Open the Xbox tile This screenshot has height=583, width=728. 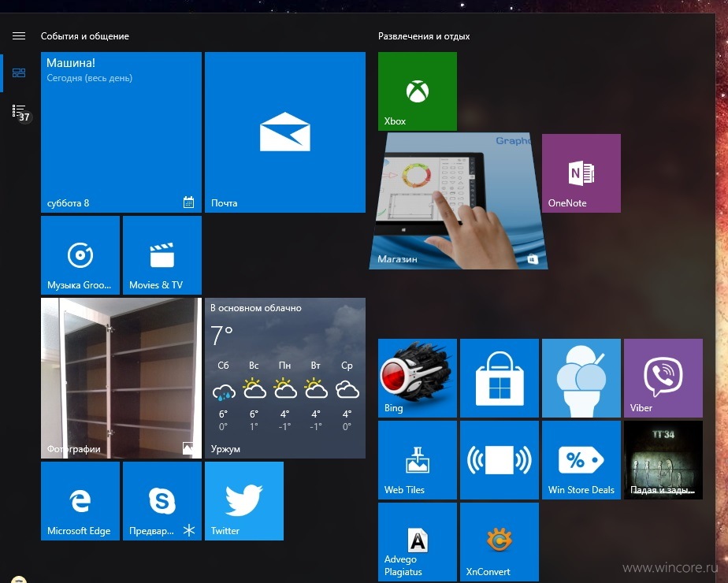[418, 91]
